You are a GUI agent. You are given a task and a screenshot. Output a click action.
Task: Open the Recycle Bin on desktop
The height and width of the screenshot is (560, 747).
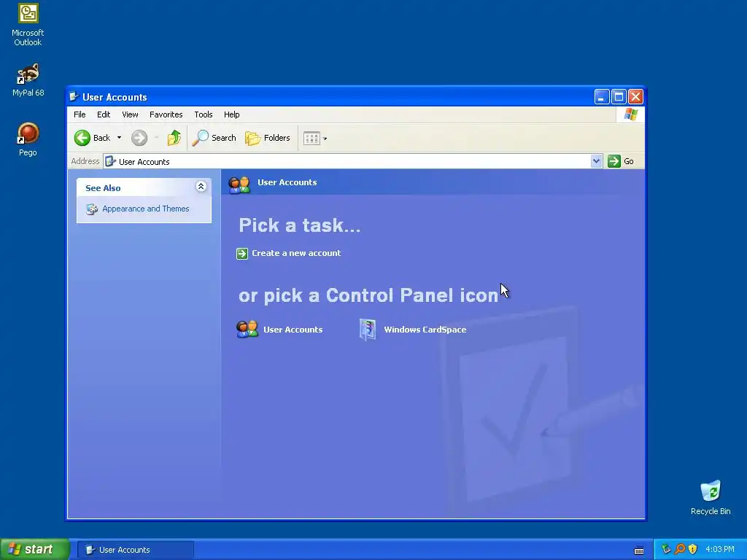(x=711, y=497)
